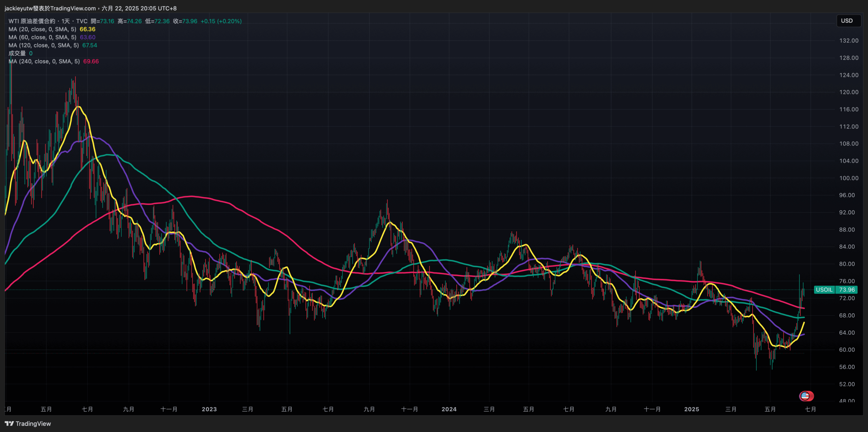Click the 60.00 price axis label
Viewport: 868px width, 432px height.
coord(847,350)
